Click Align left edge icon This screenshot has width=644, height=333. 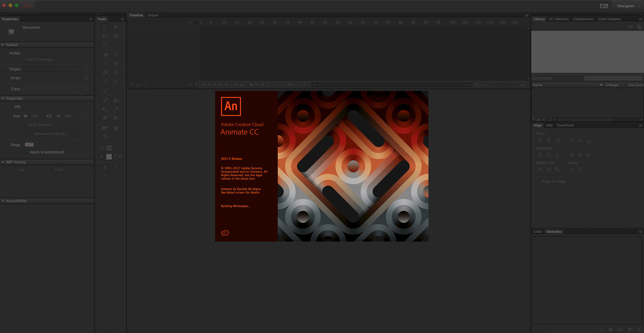point(540,141)
